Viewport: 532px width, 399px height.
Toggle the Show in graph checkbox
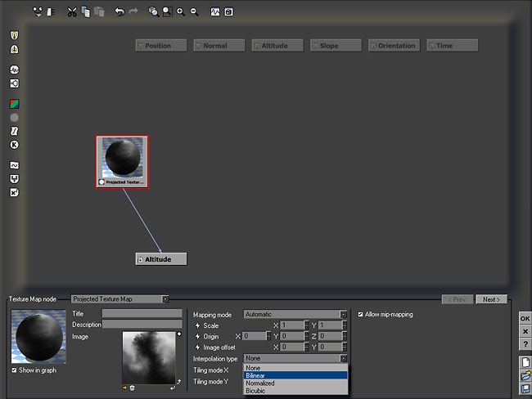(15, 370)
